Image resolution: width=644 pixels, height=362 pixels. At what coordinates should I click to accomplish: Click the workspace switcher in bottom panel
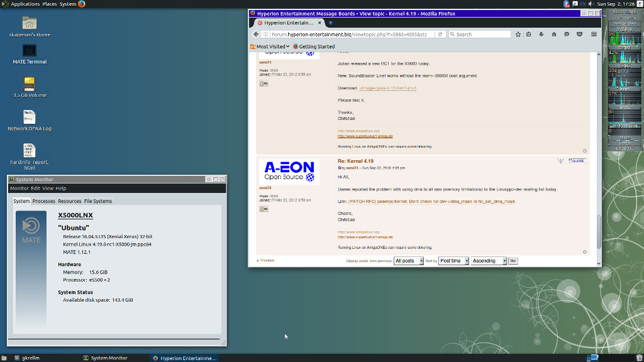(x=592, y=358)
